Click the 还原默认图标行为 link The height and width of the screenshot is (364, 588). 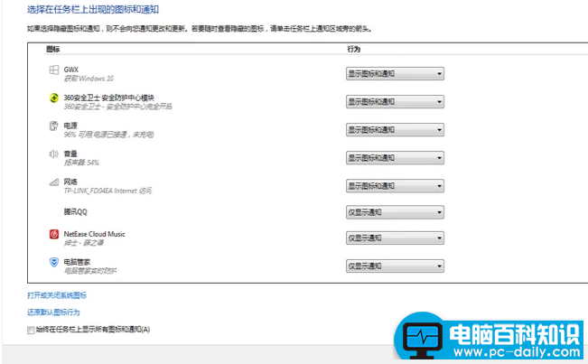[x=53, y=313]
